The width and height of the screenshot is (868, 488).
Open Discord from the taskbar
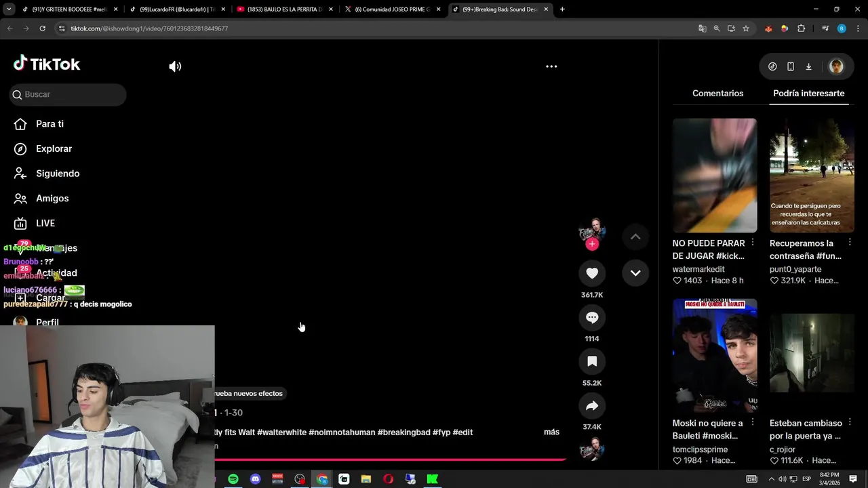(256, 479)
